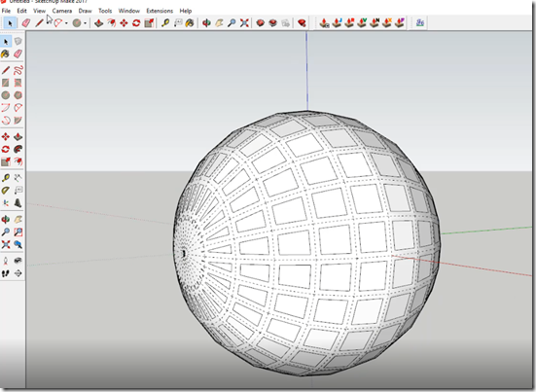This screenshot has height=392, width=536.
Task: Open the Draw menu
Action: [85, 11]
